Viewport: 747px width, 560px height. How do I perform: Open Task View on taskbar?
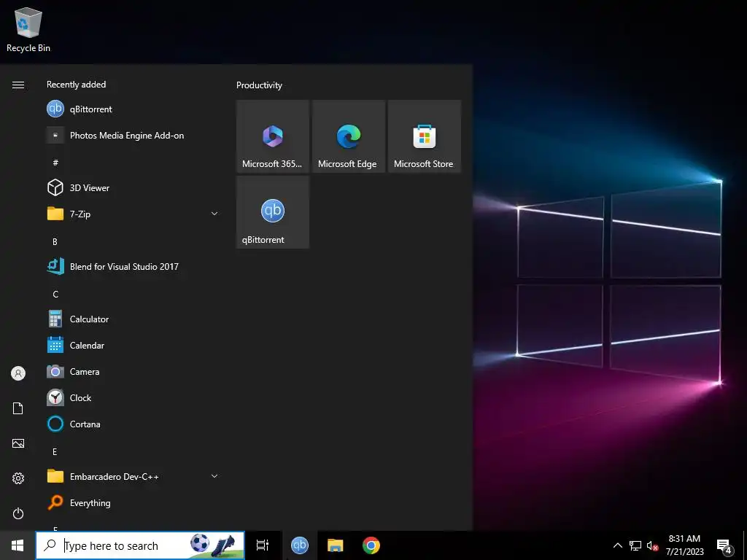click(263, 545)
